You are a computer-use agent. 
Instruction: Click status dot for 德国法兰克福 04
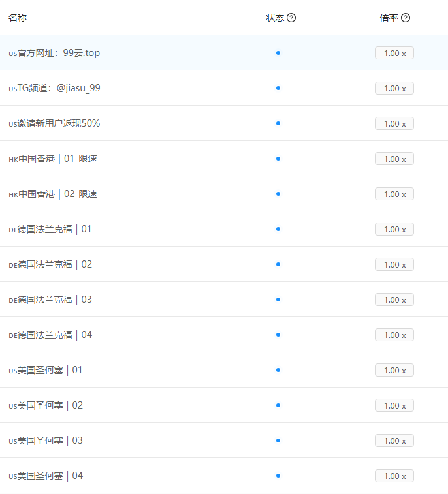(278, 335)
